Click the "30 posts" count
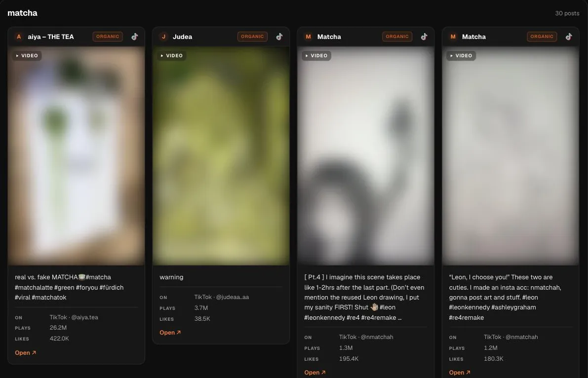This screenshot has height=378, width=588. [x=567, y=13]
